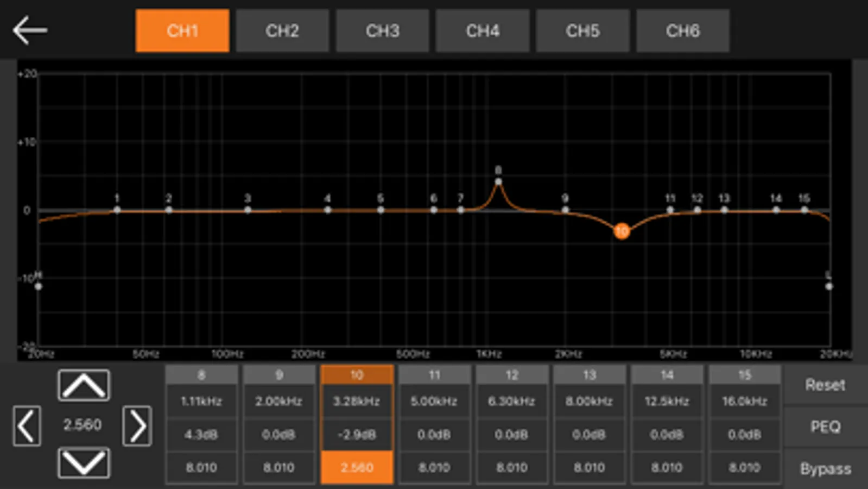This screenshot has height=489, width=868.
Task: Switch to the CH2 tab
Action: point(282,30)
